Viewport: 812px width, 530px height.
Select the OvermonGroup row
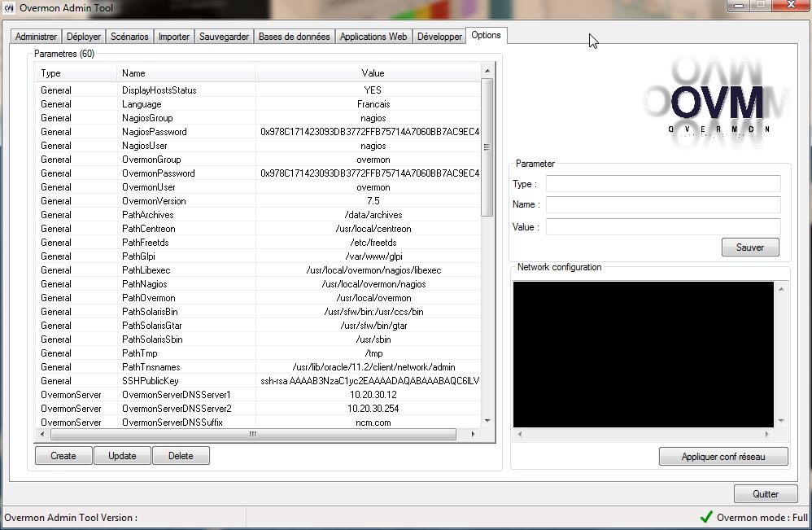pyautogui.click(x=258, y=160)
